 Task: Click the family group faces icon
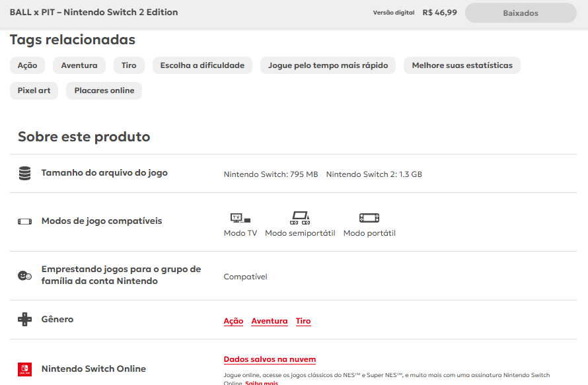24,275
